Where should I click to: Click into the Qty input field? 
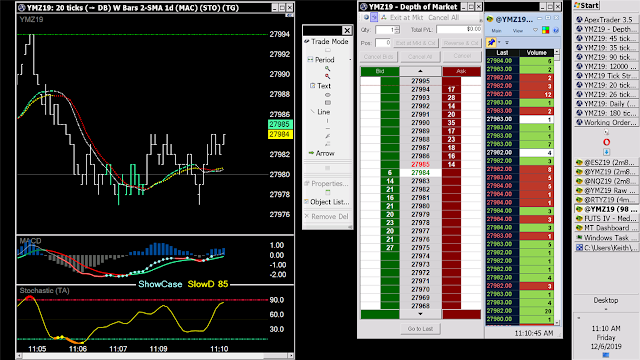click(x=384, y=30)
